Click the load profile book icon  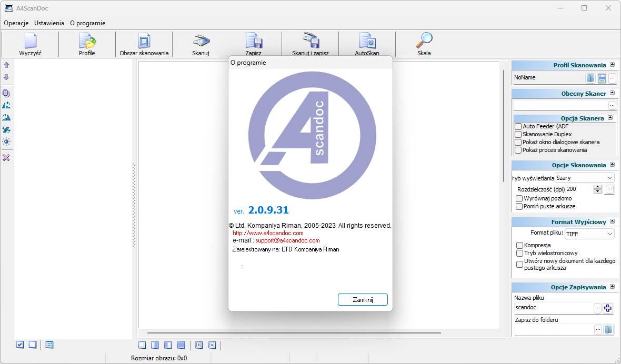(590, 78)
